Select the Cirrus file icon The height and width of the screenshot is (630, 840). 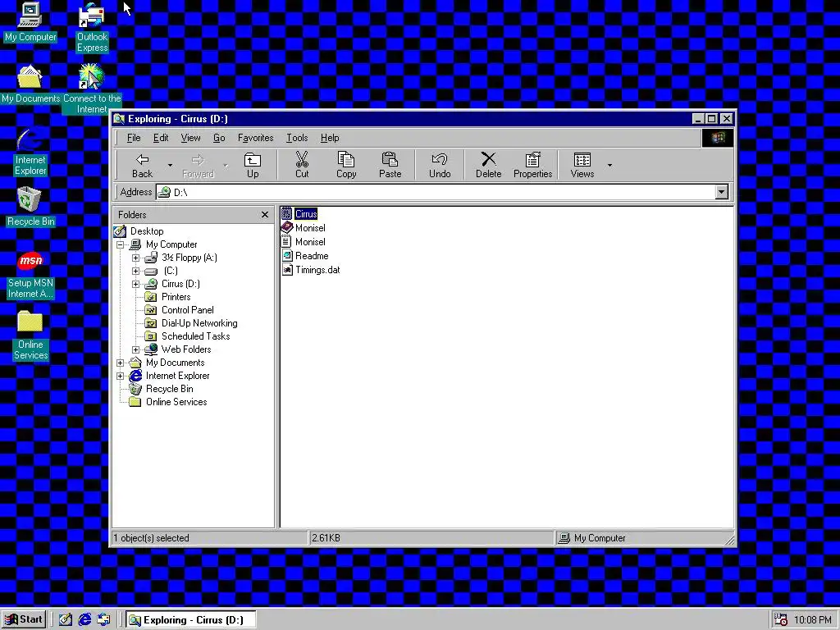[286, 214]
